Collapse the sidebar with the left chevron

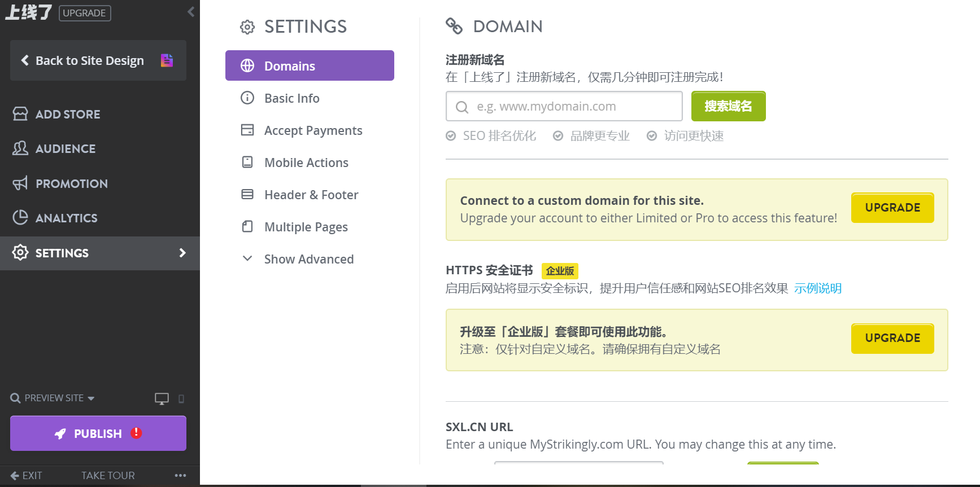[x=191, y=12]
